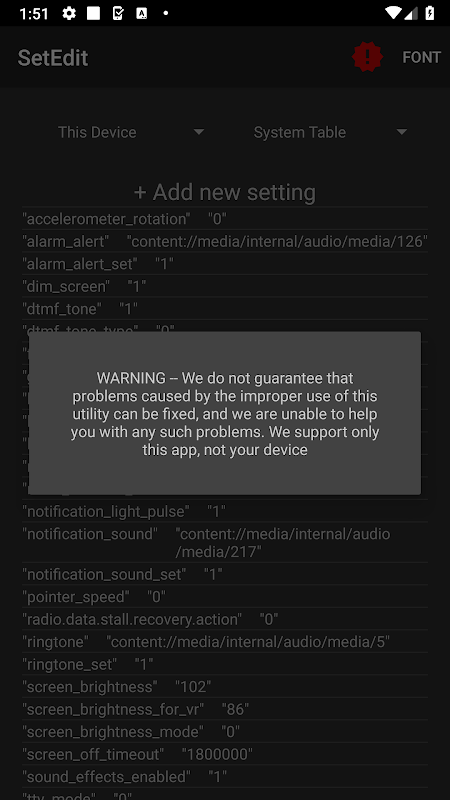Viewport: 450px width, 800px height.
Task: Tap the red warning badge icon
Action: click(x=367, y=57)
